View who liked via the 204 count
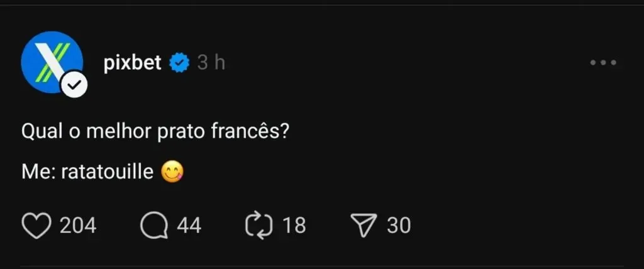The width and height of the screenshot is (644, 269). coord(78,226)
